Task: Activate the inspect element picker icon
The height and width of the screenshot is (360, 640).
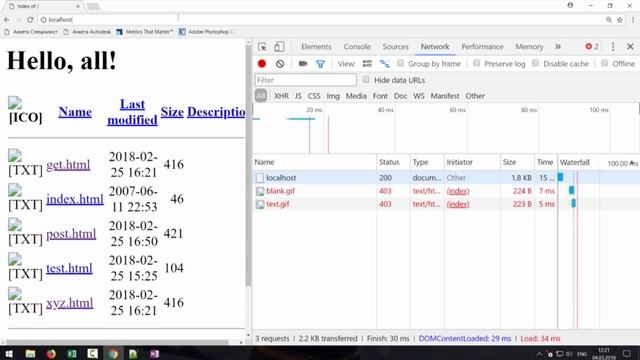Action: click(262, 47)
